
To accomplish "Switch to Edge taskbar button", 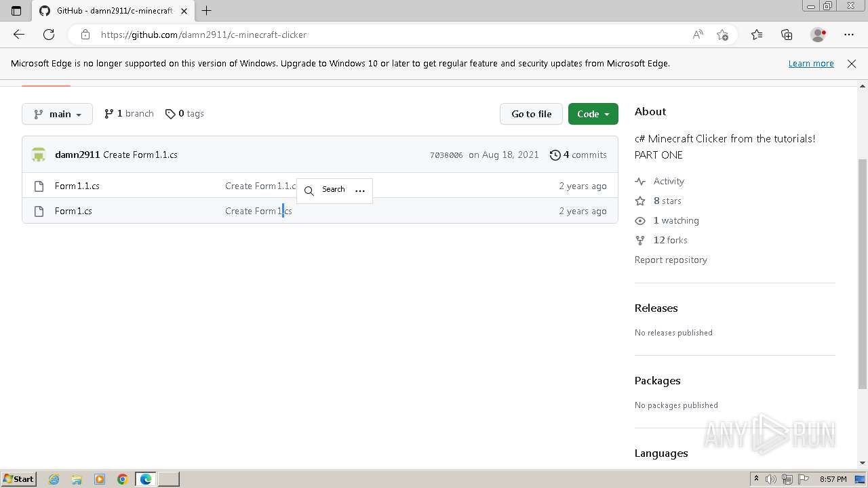I will [146, 479].
